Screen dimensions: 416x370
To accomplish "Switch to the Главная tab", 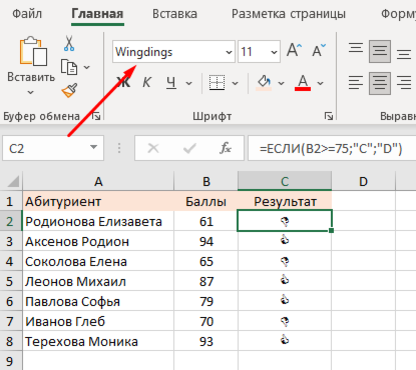I will pyautogui.click(x=97, y=14).
